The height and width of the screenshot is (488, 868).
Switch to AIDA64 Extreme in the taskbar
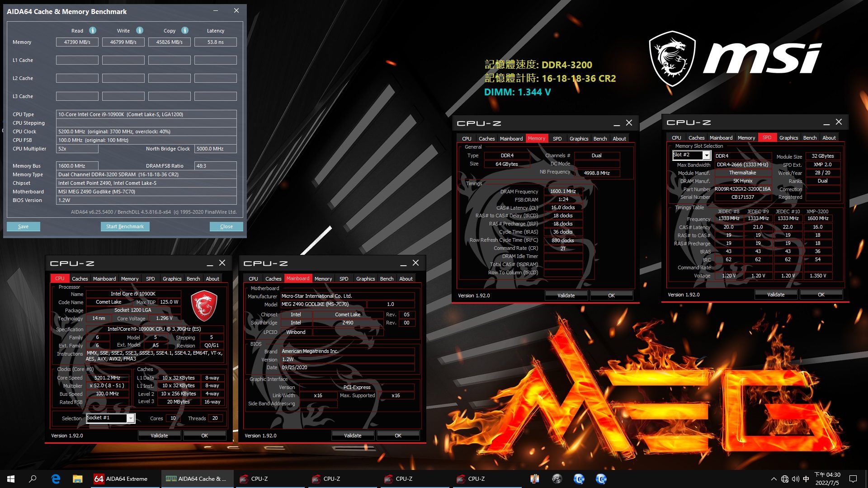(x=125, y=479)
